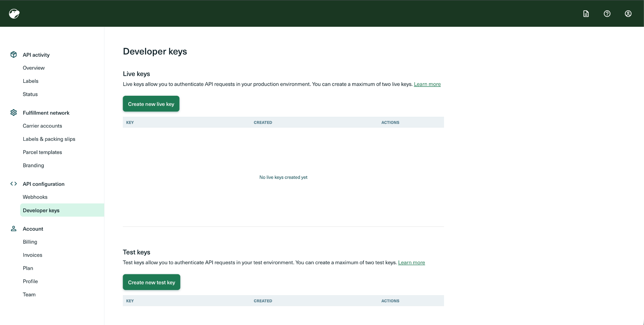Click Create new live key button
The height and width of the screenshot is (325, 644).
tap(151, 104)
